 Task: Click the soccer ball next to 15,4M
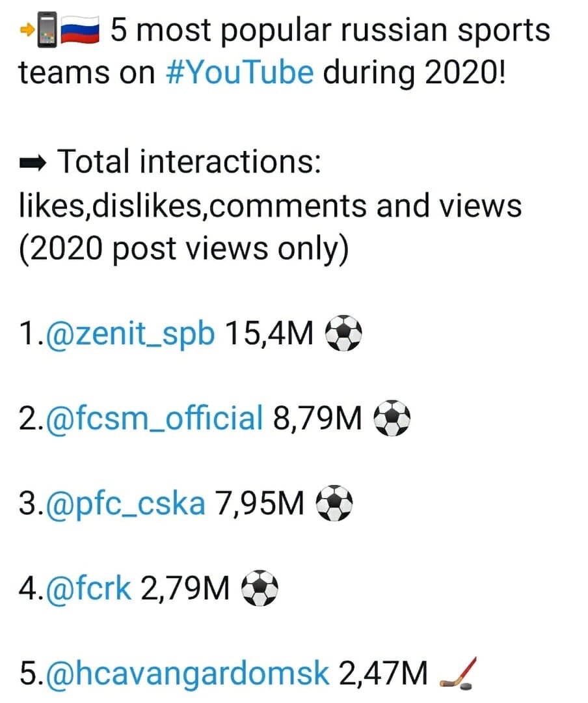click(x=342, y=335)
